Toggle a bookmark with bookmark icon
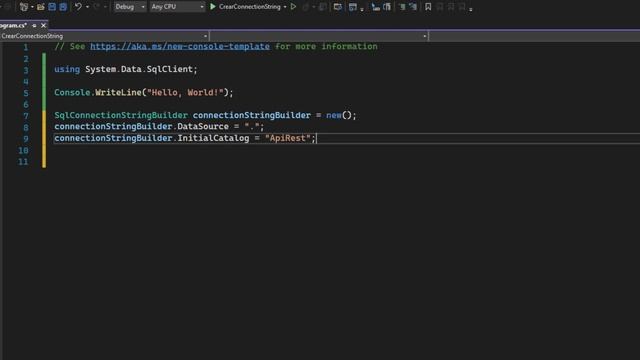The height and width of the screenshot is (360, 640). pos(428,7)
